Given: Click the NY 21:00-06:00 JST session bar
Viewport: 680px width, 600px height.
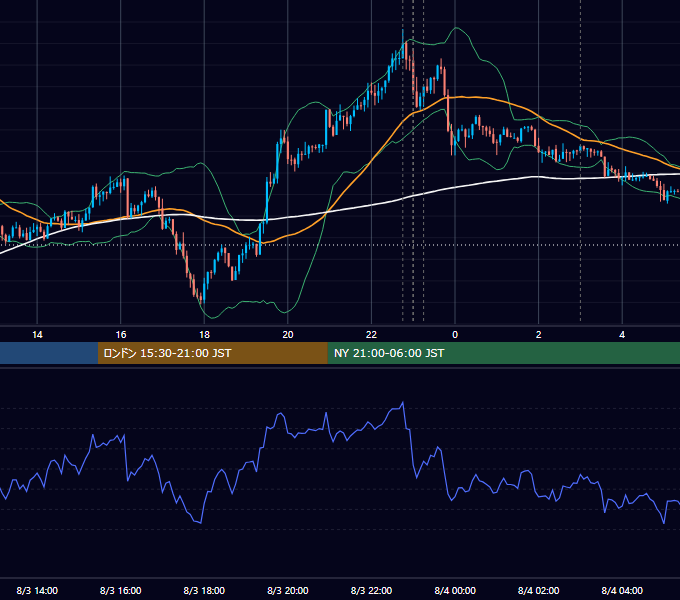Looking at the screenshot, I should coord(503,353).
